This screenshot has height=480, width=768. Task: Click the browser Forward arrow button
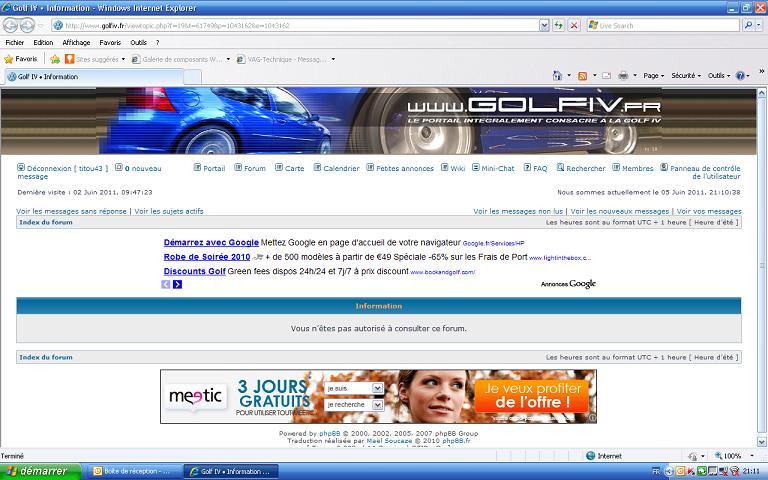(27, 25)
